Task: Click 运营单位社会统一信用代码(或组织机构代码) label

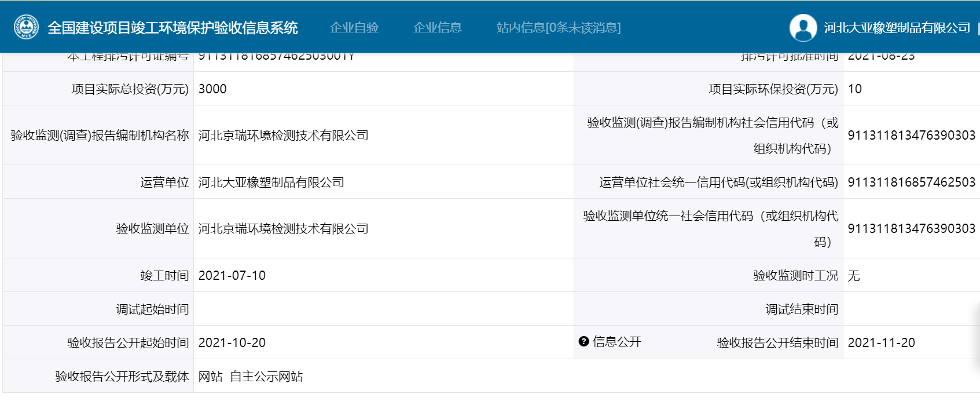Action: (719, 182)
